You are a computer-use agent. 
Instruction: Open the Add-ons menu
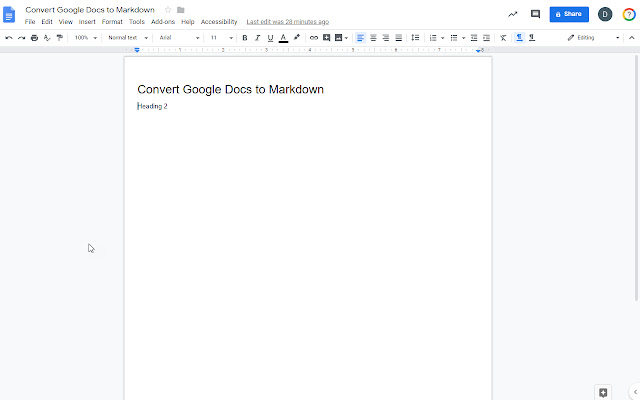tap(163, 22)
